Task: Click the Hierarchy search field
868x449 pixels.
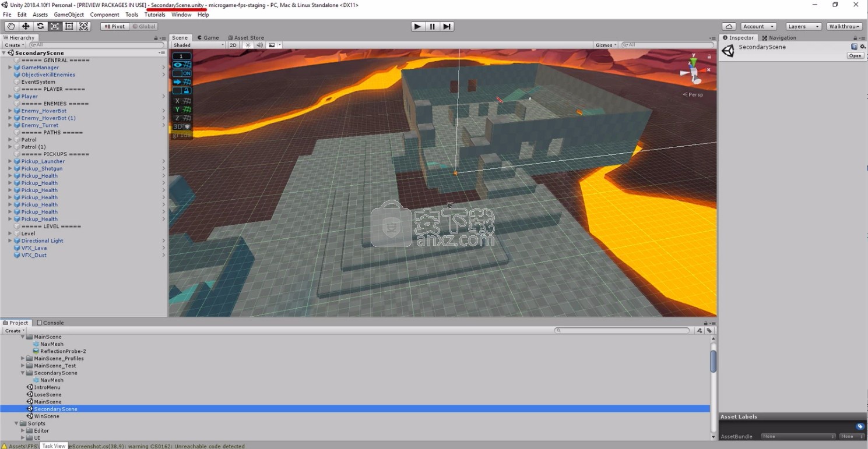Action: (96, 45)
